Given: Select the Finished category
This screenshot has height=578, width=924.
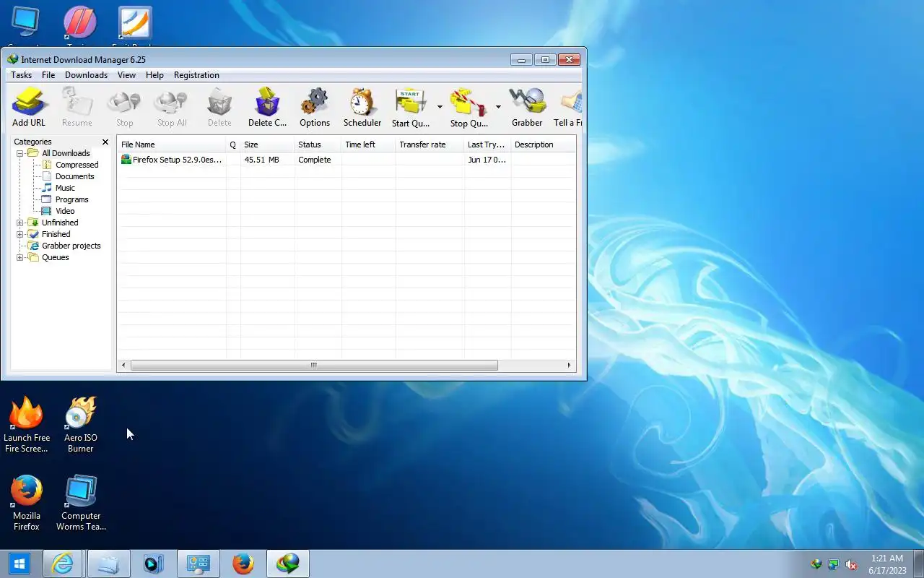Looking at the screenshot, I should click(56, 234).
